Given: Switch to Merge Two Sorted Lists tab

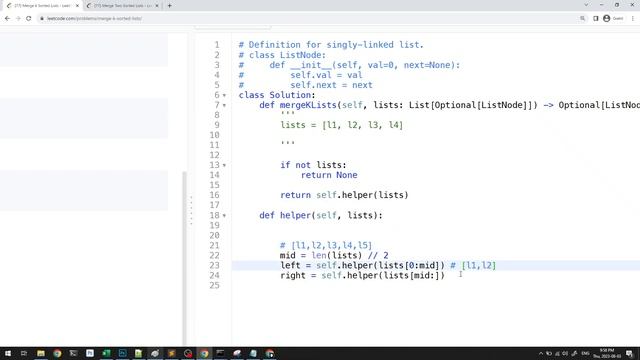Looking at the screenshot, I should (x=122, y=6).
